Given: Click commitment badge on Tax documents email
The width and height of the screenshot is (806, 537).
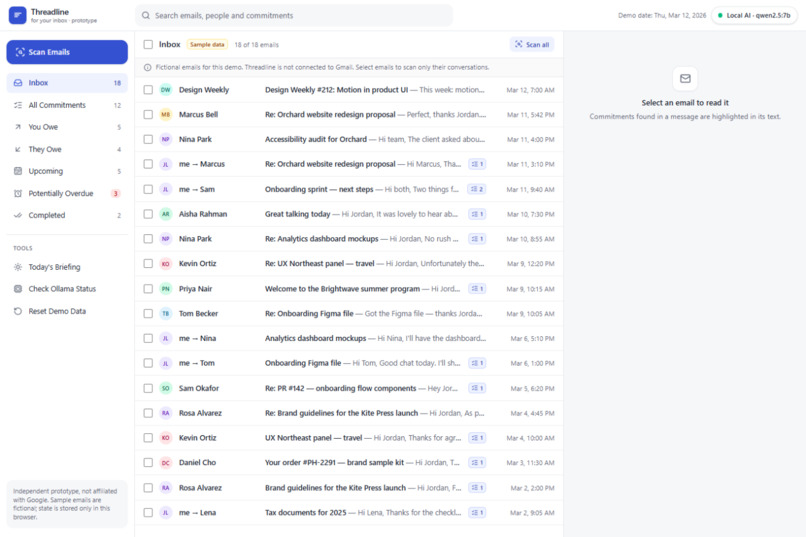Looking at the screenshot, I should [477, 512].
